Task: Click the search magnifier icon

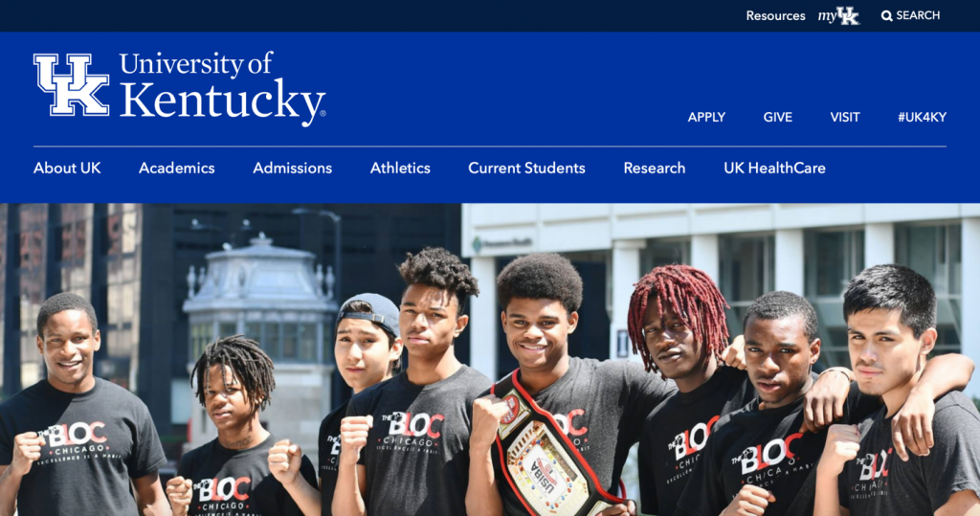Action: [886, 15]
